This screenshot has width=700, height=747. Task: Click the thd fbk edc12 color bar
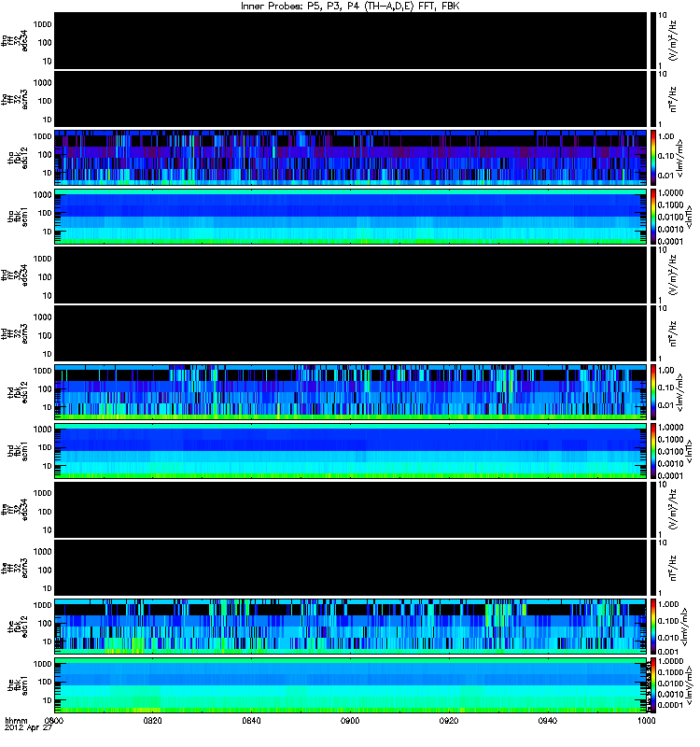pos(652,391)
